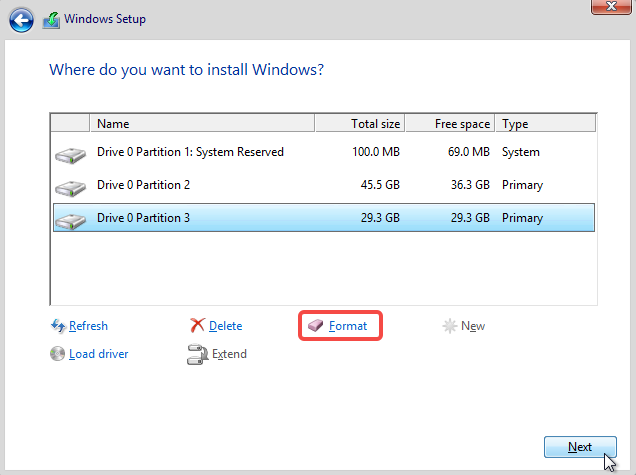Select Drive 0 Partition 1: System Reserved row
Image resolution: width=636 pixels, height=475 pixels.
pos(324,152)
